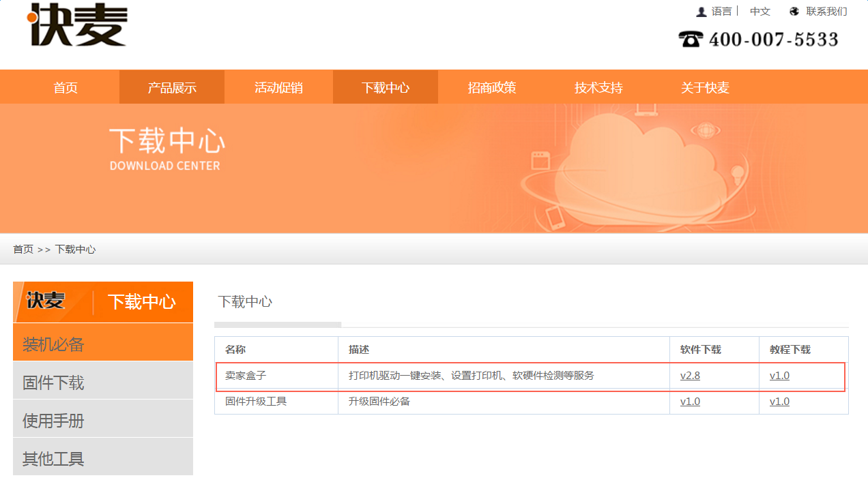
Task: Open the 技术支持 navigation item
Action: [598, 87]
